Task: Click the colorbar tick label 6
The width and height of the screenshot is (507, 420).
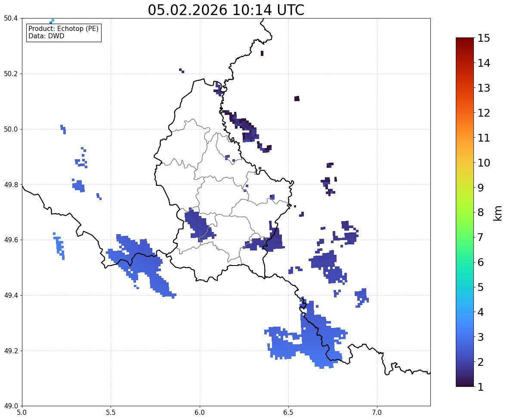Action: point(481,262)
